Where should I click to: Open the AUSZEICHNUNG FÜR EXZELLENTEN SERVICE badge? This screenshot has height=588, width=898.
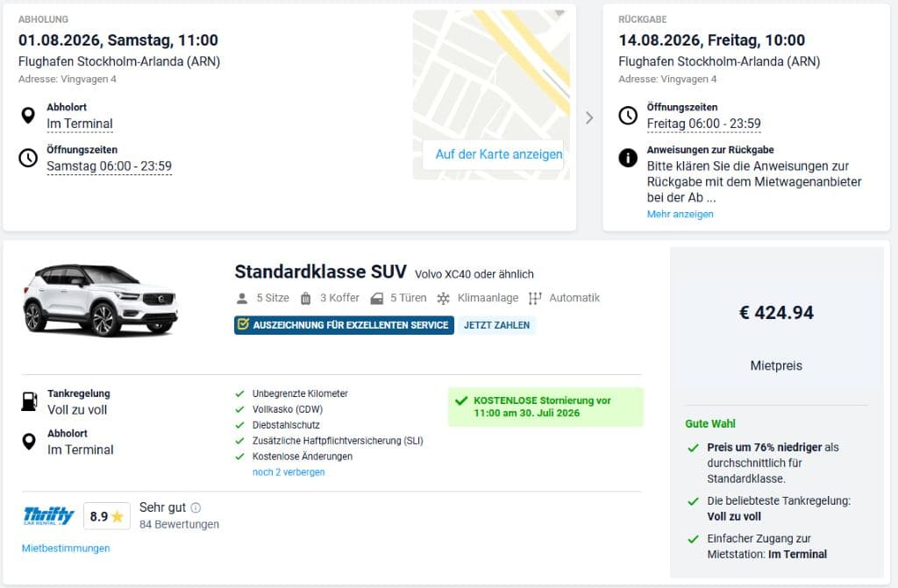click(343, 325)
